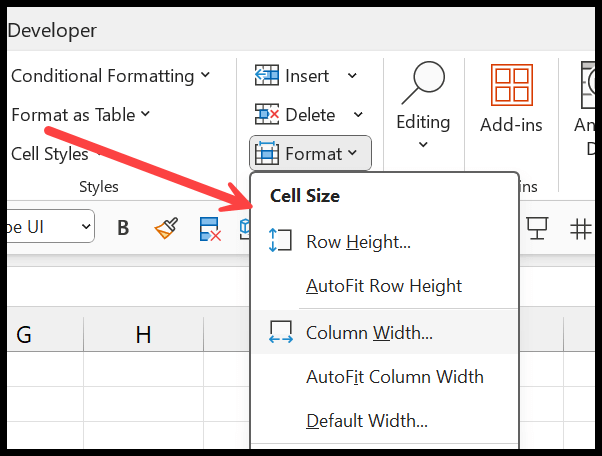Click the number sign grid icon
The height and width of the screenshot is (456, 602).
coord(580,229)
